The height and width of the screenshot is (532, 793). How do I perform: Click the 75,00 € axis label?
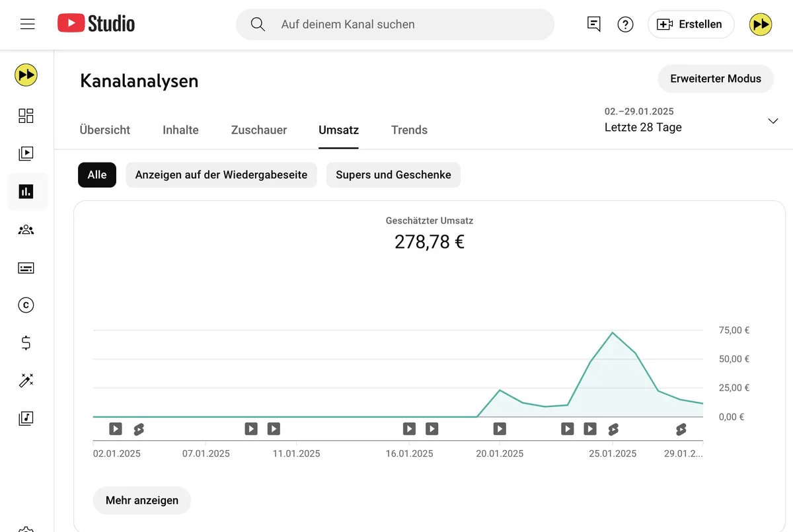coord(734,330)
